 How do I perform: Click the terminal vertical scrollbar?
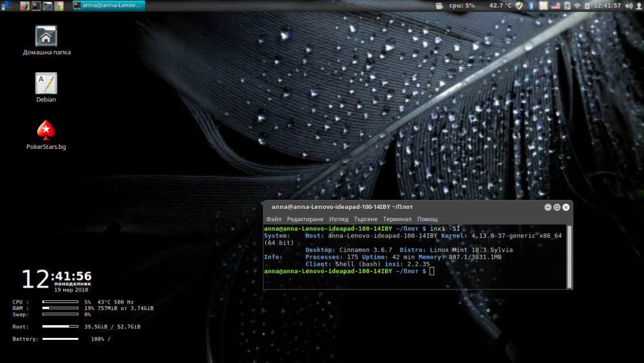(569, 257)
